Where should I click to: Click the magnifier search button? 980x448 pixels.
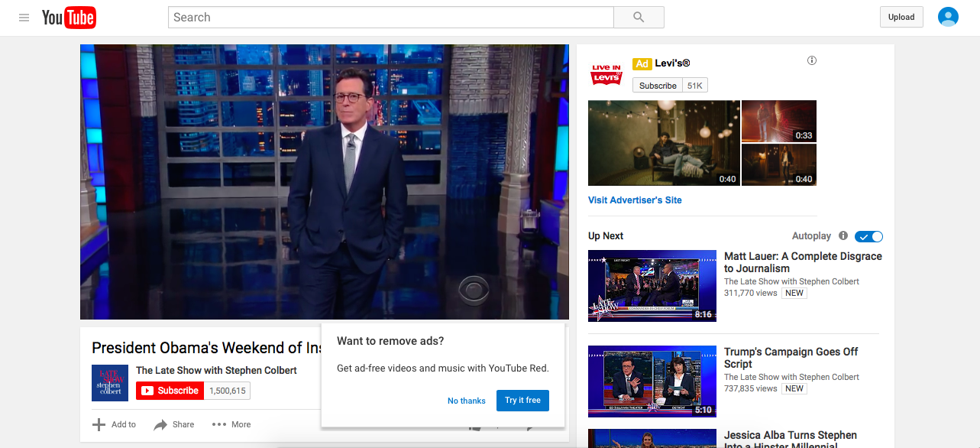point(639,17)
